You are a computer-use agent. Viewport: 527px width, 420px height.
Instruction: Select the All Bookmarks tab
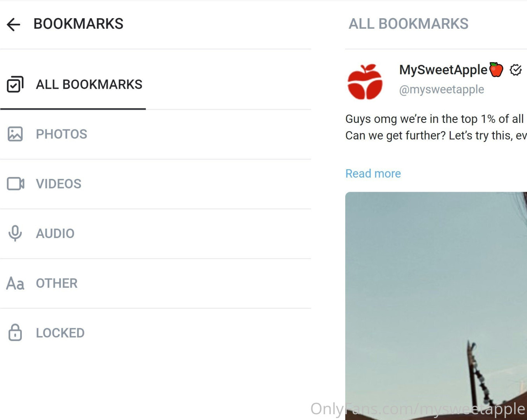[x=89, y=84]
